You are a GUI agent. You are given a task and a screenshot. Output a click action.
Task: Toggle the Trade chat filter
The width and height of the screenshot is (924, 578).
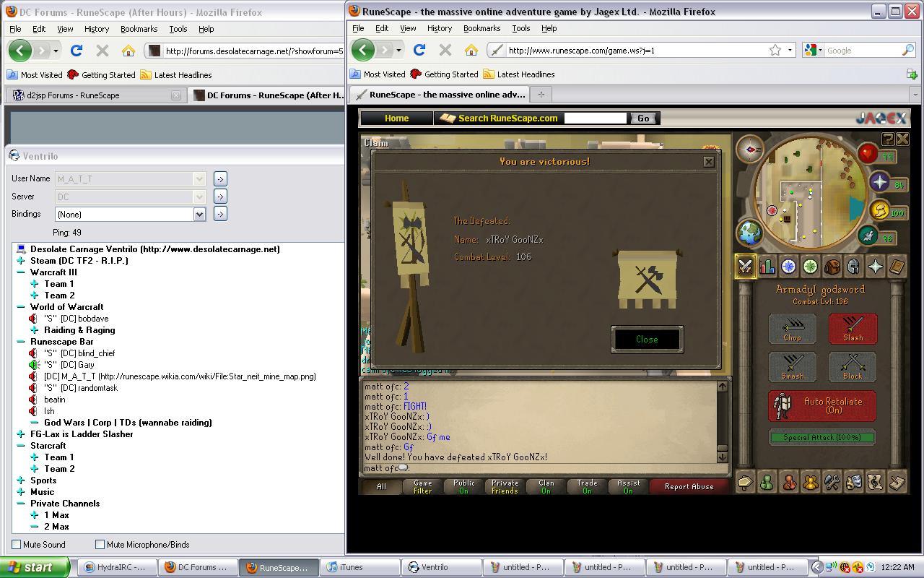tap(588, 486)
